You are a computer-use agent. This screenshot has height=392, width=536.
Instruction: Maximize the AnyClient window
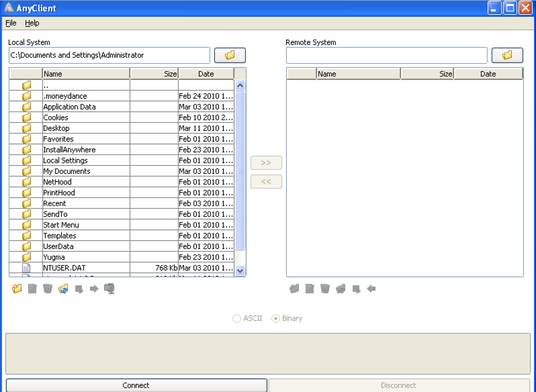point(510,8)
